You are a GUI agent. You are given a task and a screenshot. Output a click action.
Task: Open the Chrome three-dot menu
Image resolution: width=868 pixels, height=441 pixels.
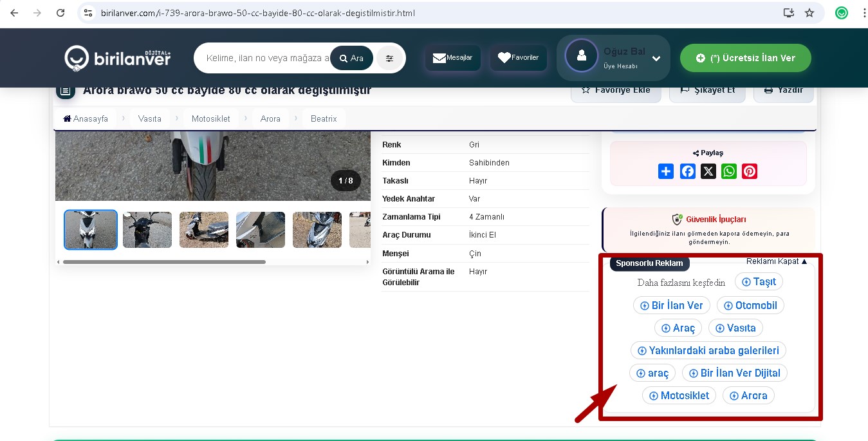pyautogui.click(x=864, y=13)
